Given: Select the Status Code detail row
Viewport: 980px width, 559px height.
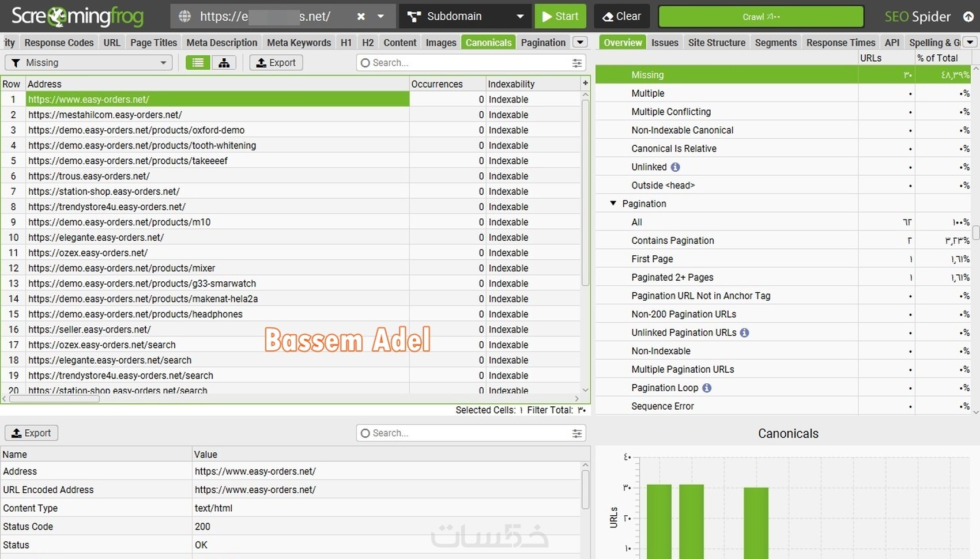Looking at the screenshot, I should pos(291,527).
